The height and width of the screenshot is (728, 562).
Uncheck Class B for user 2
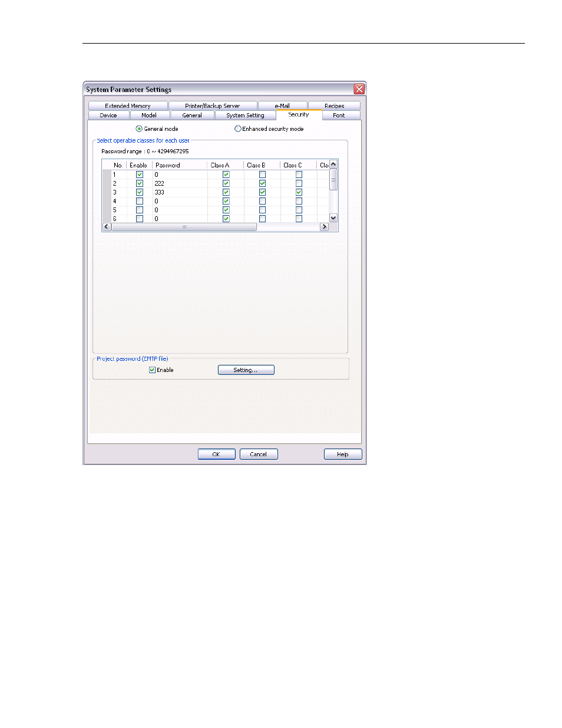(x=263, y=183)
